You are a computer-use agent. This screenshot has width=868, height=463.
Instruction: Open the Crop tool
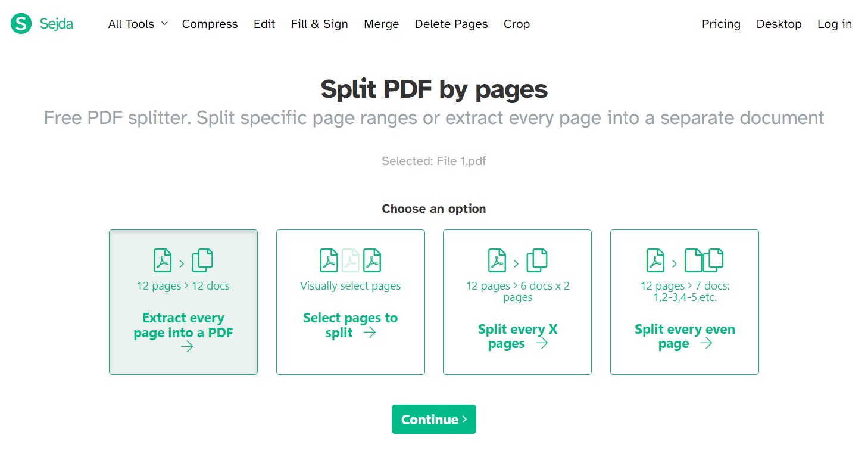point(516,24)
